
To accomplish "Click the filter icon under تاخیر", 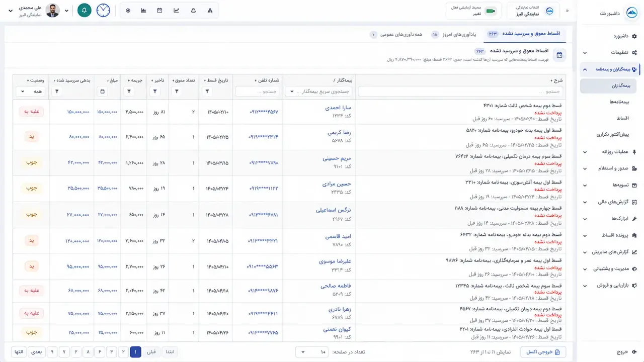I will click(155, 92).
